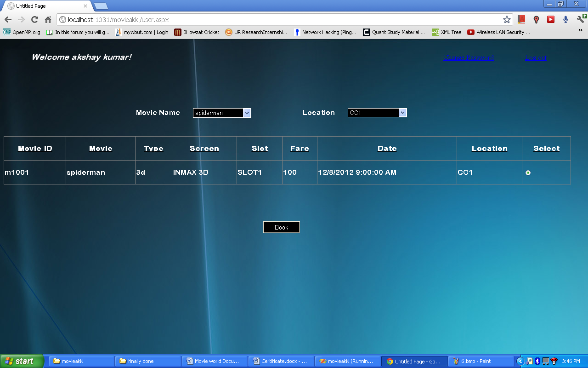Switch to movieakki (Running) taskbar item

pyautogui.click(x=347, y=361)
